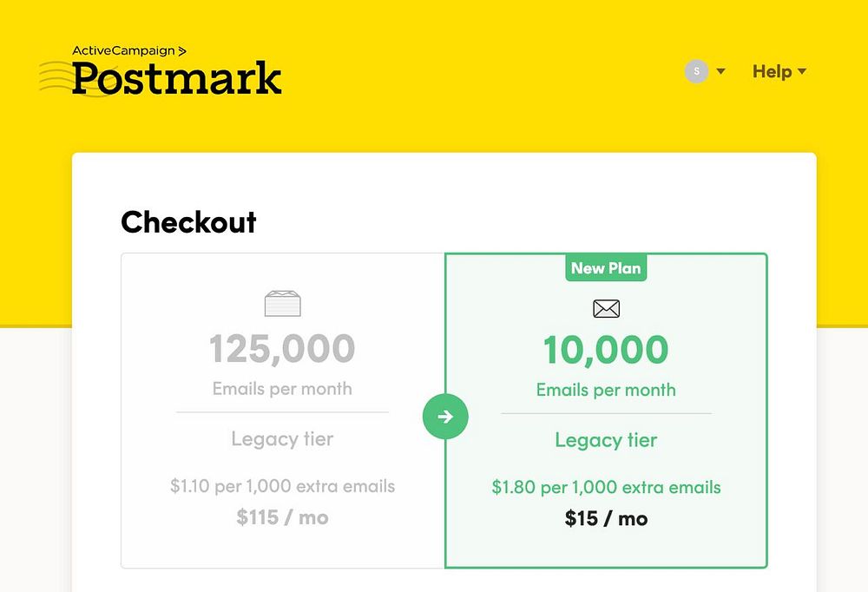Click the gray stacked envelope icon
This screenshot has width=868, height=592.
point(282,304)
